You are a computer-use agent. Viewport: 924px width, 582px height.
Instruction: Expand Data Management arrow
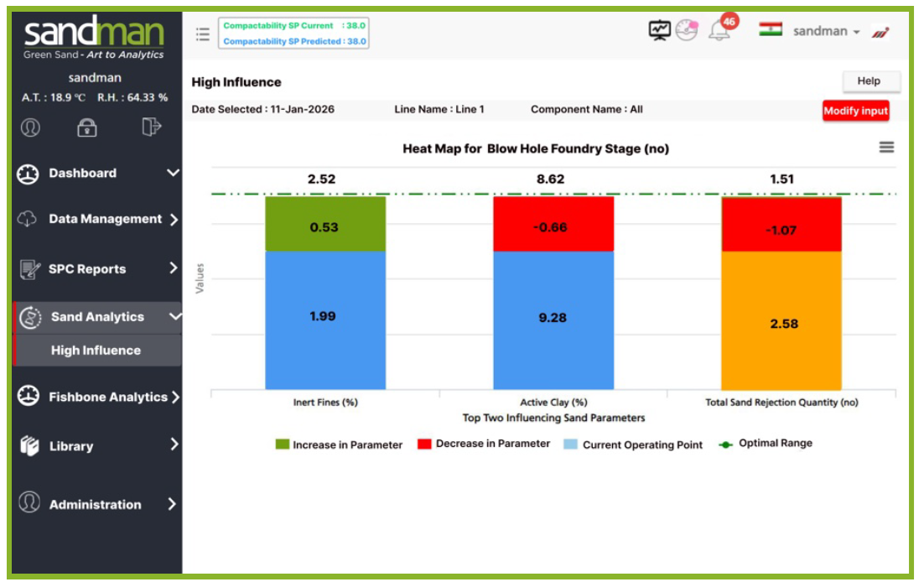(x=174, y=220)
